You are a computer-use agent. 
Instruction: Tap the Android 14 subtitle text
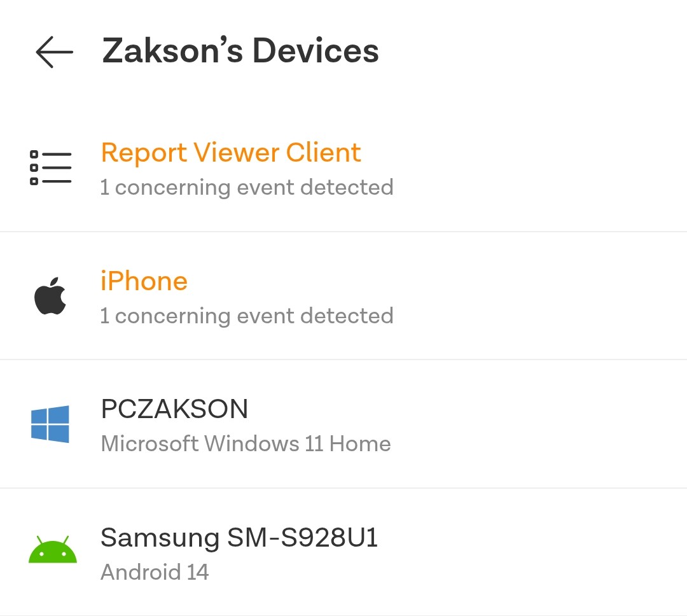(155, 572)
